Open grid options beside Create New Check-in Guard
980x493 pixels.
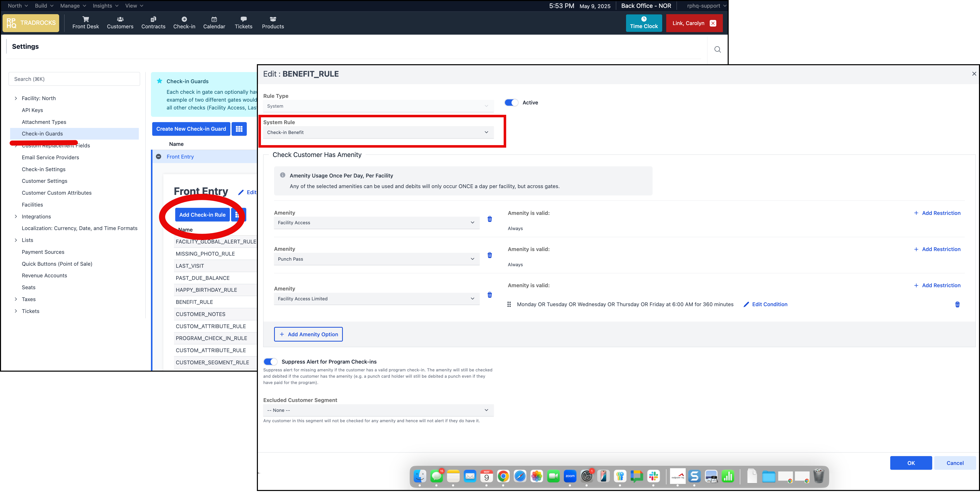239,129
